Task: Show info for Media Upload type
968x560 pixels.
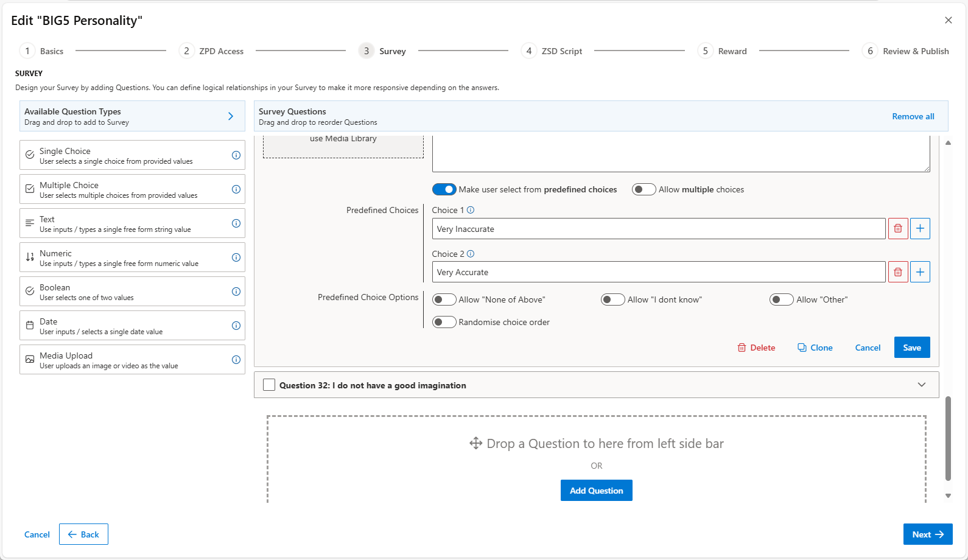Action: pos(236,360)
